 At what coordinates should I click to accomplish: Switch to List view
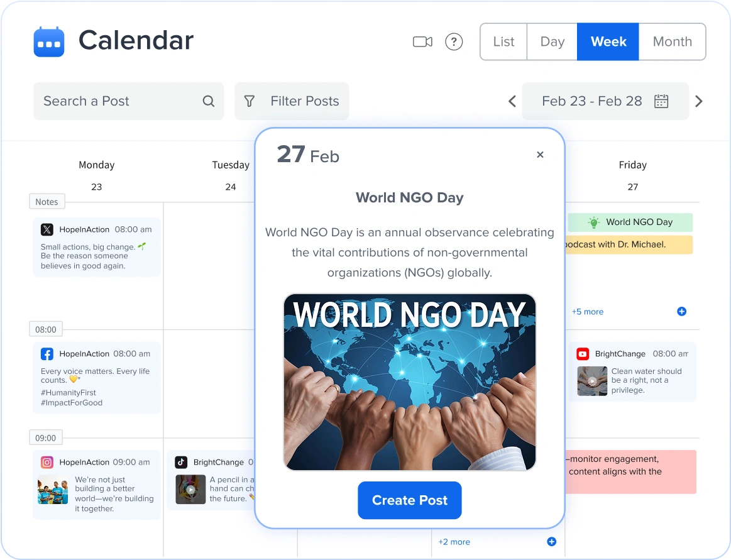pyautogui.click(x=503, y=41)
